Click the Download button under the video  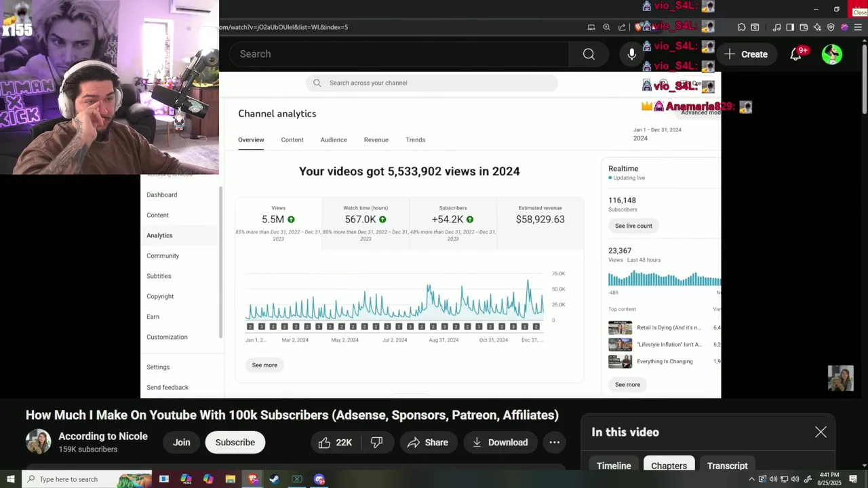(500, 443)
